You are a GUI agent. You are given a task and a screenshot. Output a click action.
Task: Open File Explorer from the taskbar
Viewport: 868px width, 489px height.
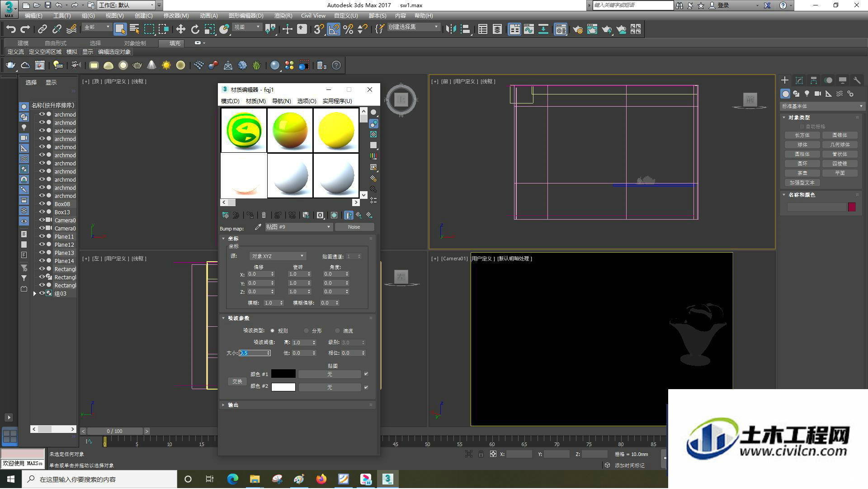(x=255, y=479)
